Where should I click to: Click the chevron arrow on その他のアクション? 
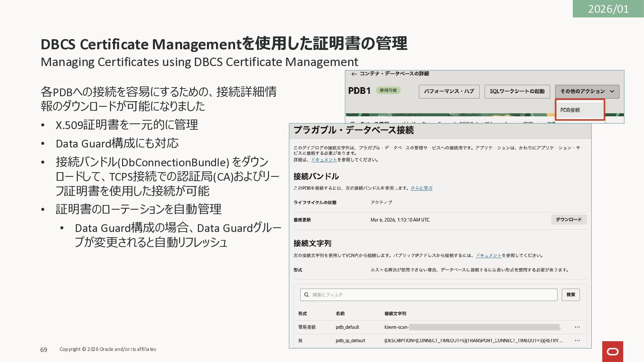click(612, 92)
